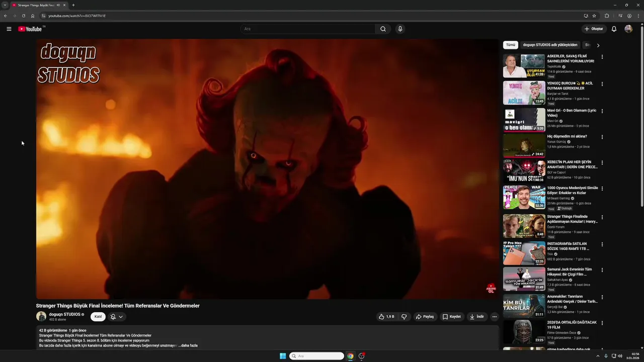Open Anunnakiler: Tanrıların Ardındaki Gerçek thumbnail
644x362 pixels.
[x=524, y=306]
